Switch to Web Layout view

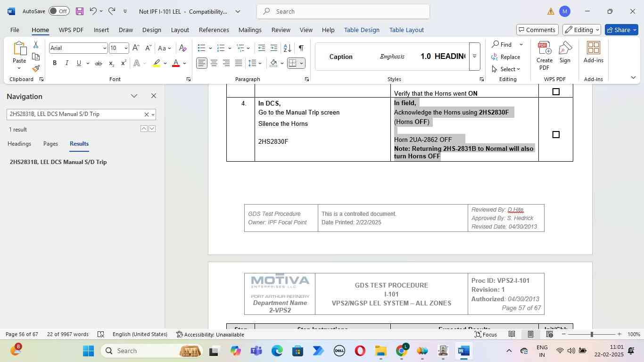[549, 334]
